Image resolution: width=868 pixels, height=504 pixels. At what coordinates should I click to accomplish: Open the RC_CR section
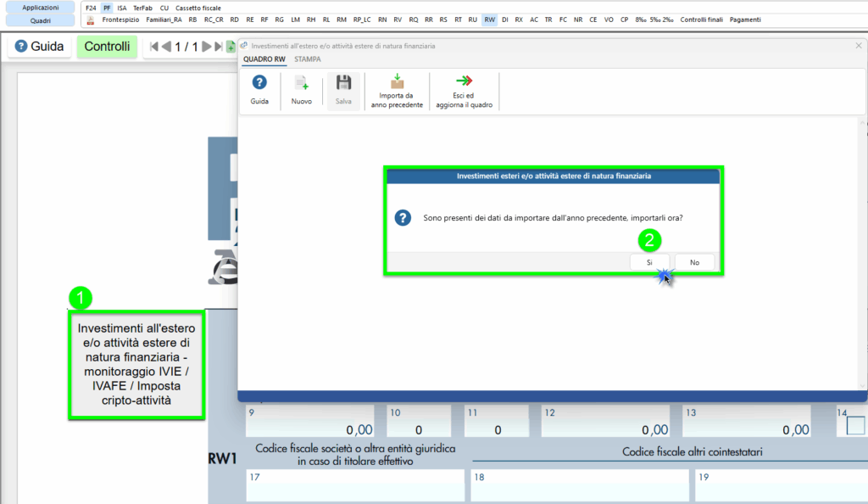[214, 20]
